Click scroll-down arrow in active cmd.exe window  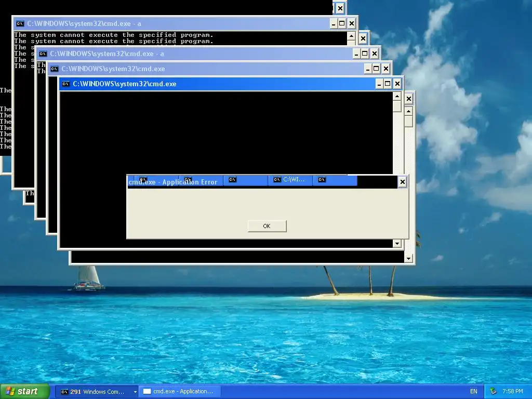pyautogui.click(x=397, y=243)
